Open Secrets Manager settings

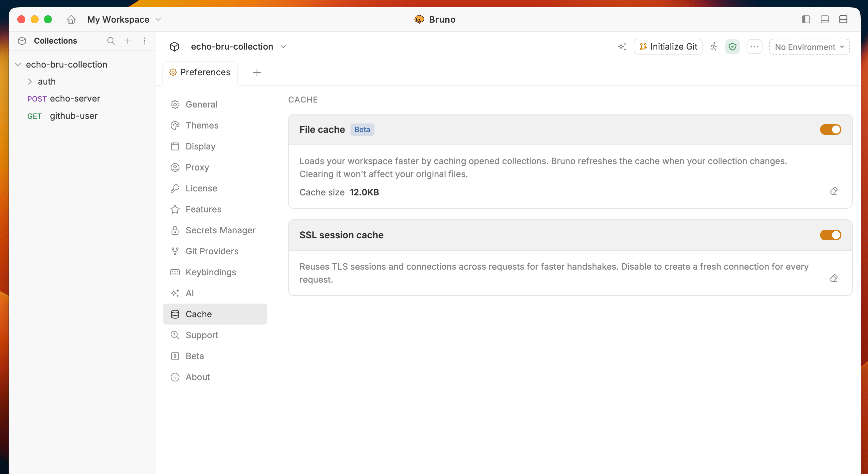(215, 230)
